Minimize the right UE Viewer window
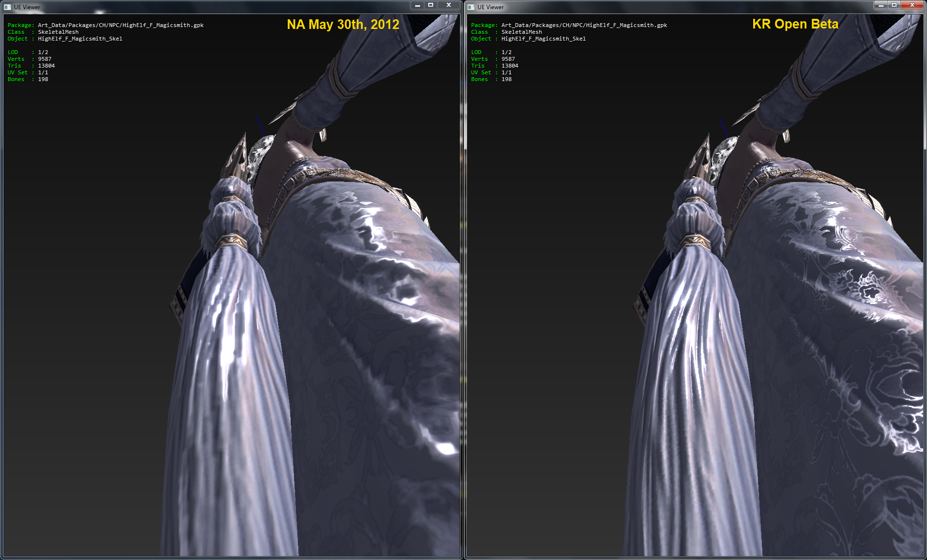 881,5
